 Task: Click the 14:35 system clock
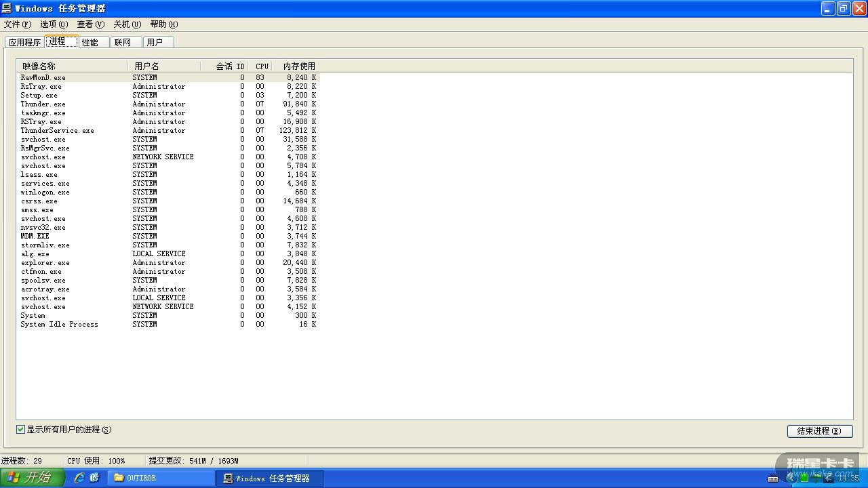click(848, 479)
